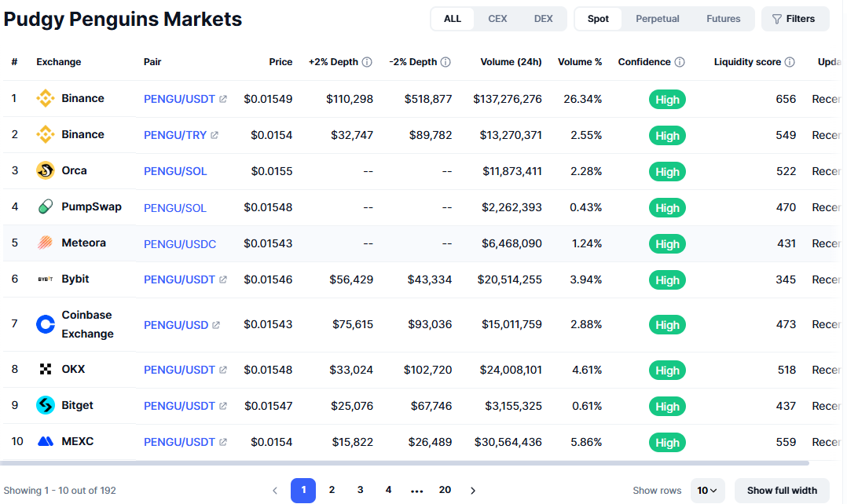Go to the previous page arrow

[275, 491]
